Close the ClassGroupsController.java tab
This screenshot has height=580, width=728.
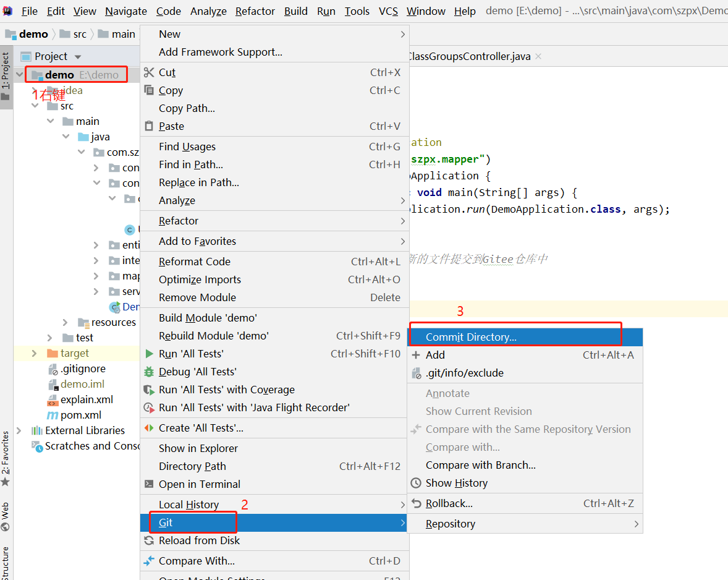pyautogui.click(x=538, y=56)
